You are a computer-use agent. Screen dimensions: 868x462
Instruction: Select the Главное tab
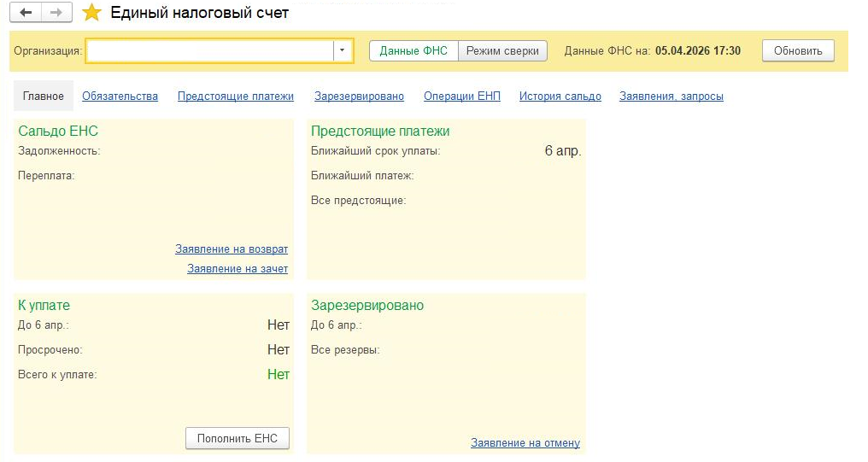pos(44,96)
